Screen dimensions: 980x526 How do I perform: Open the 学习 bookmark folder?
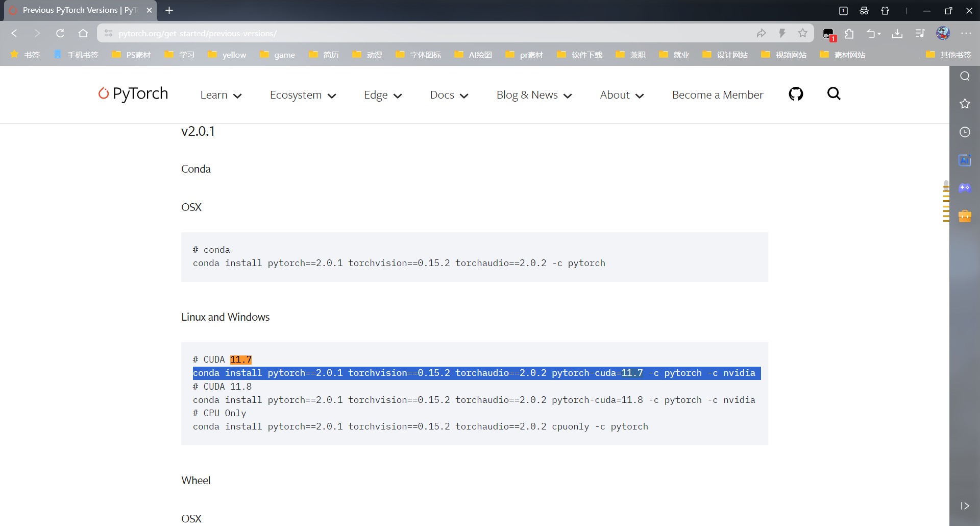coord(180,55)
